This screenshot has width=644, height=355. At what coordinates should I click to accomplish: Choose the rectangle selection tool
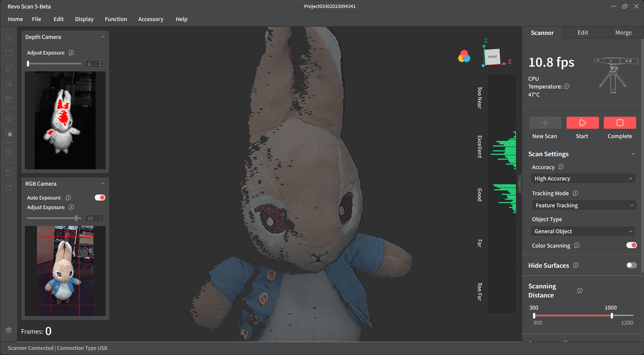click(9, 54)
